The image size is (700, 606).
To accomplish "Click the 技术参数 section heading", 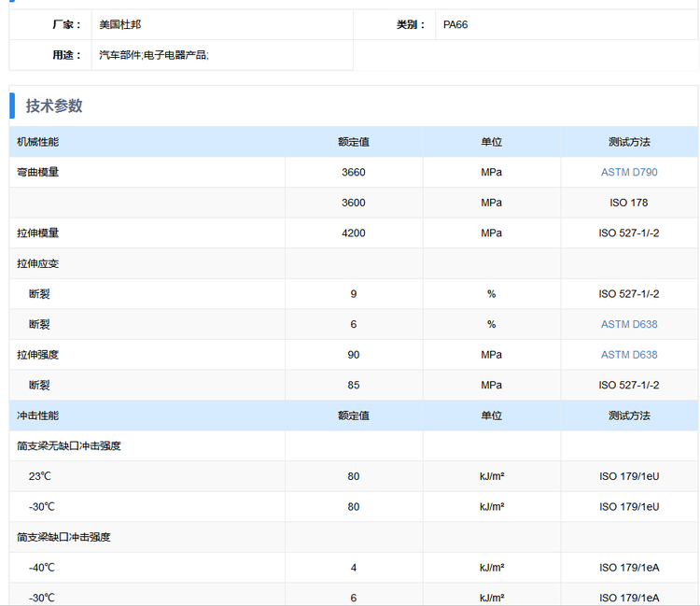I will tap(54, 106).
